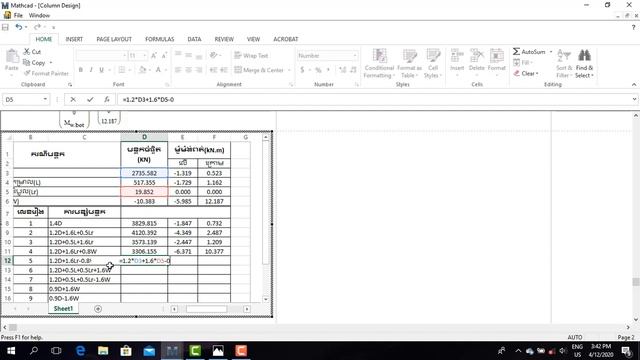Click the Paste clipboard icon
This screenshot has height=360, width=640.
[x=12, y=56]
